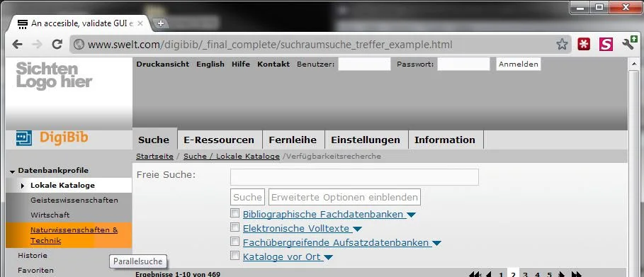Open Historie in the sidebar
The height and width of the screenshot is (277, 644).
pos(33,255)
